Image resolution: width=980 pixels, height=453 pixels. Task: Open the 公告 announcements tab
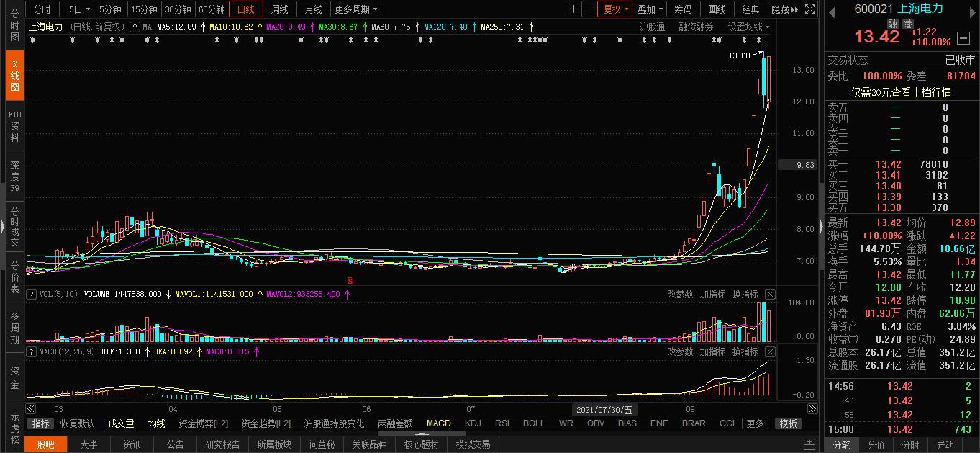click(x=175, y=444)
